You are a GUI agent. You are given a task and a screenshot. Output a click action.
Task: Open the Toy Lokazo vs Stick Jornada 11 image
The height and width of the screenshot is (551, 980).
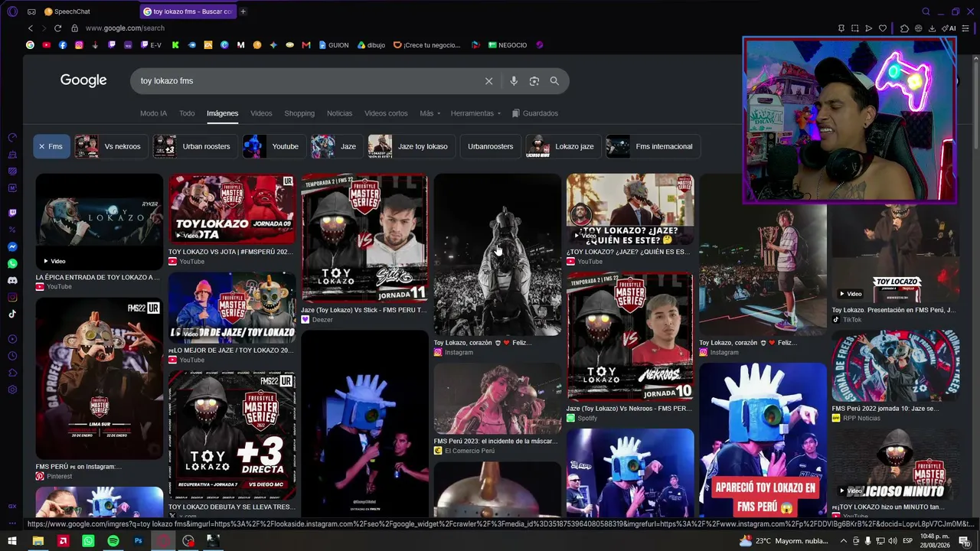click(364, 239)
